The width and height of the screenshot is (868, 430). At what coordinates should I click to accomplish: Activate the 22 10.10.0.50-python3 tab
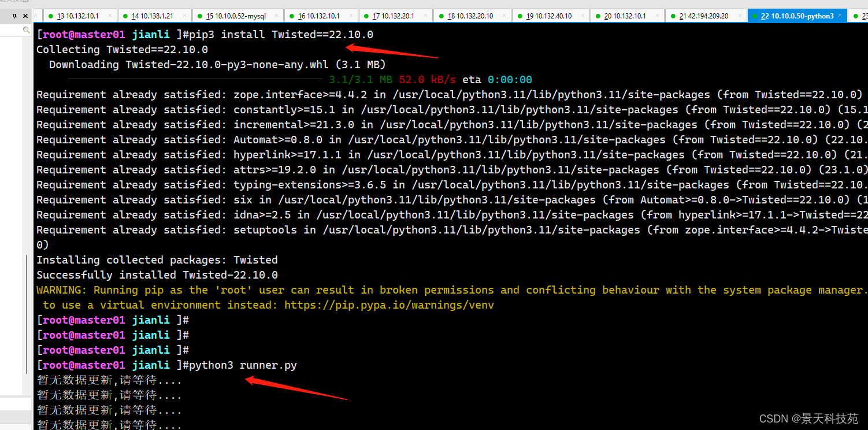pos(797,16)
